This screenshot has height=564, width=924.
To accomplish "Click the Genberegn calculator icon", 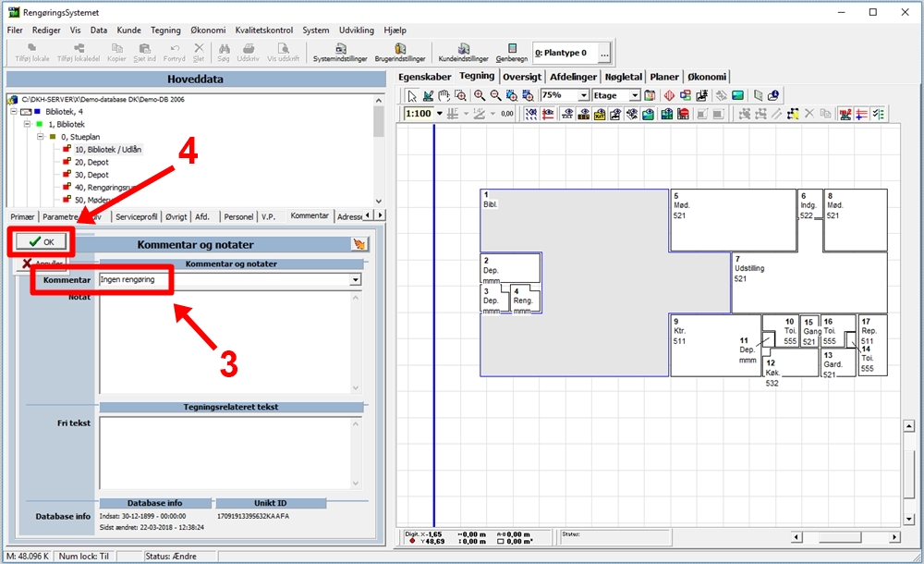I will pyautogui.click(x=512, y=53).
